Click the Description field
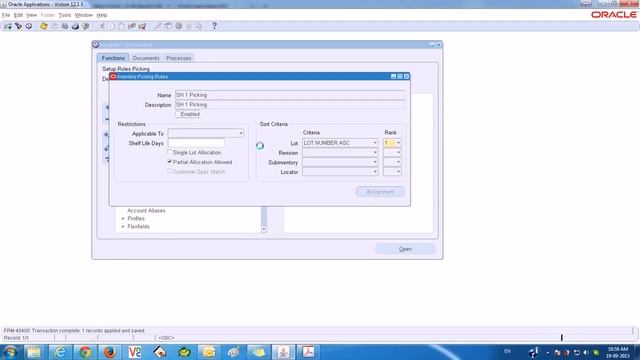Screen dimensions: 640x360 (x=290, y=105)
